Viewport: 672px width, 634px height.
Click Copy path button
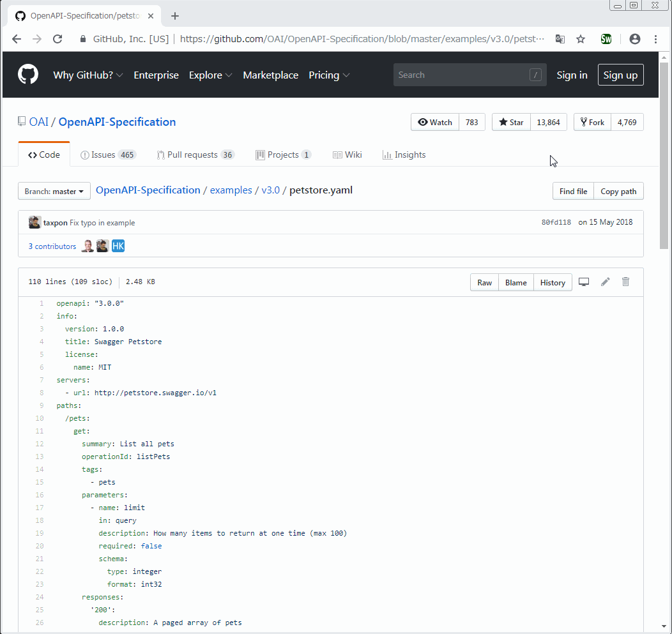(x=618, y=191)
